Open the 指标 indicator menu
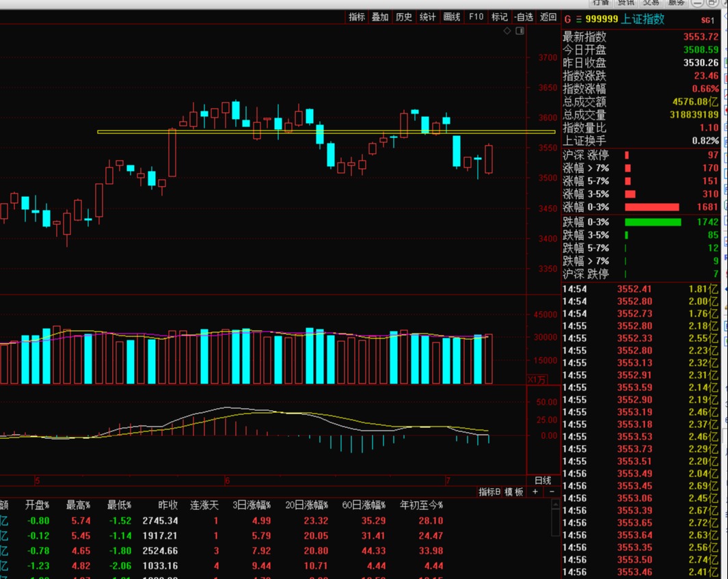 tap(357, 17)
